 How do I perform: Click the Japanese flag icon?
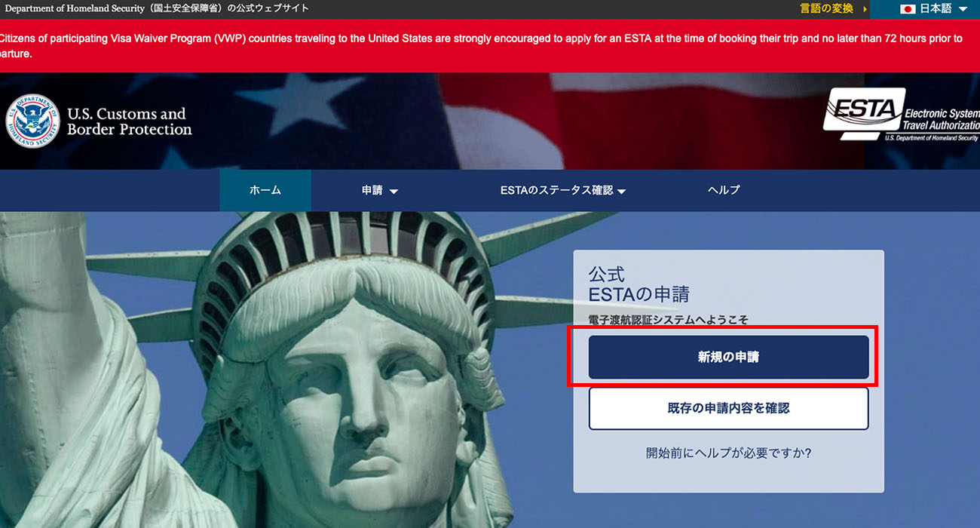click(x=908, y=9)
